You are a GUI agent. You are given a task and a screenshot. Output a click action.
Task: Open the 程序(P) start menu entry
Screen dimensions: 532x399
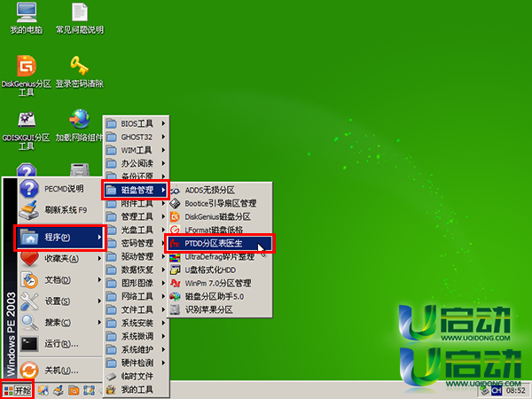pyautogui.click(x=60, y=238)
